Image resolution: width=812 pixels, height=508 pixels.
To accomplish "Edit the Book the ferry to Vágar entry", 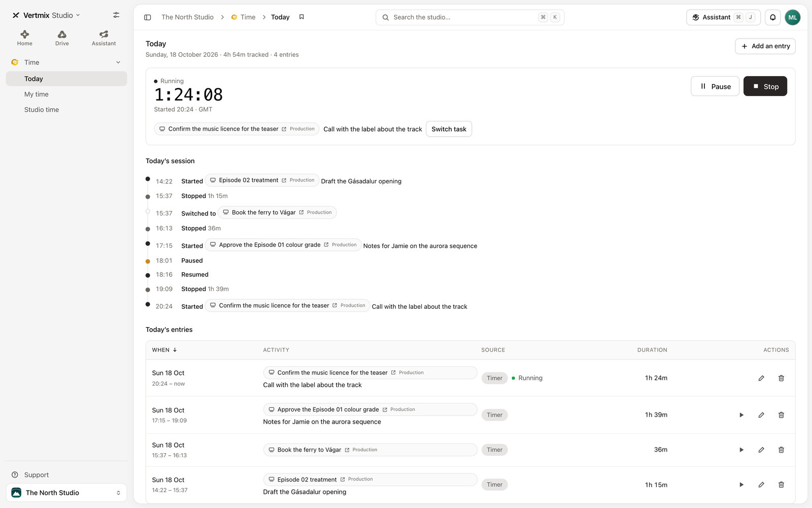I will coord(761,450).
